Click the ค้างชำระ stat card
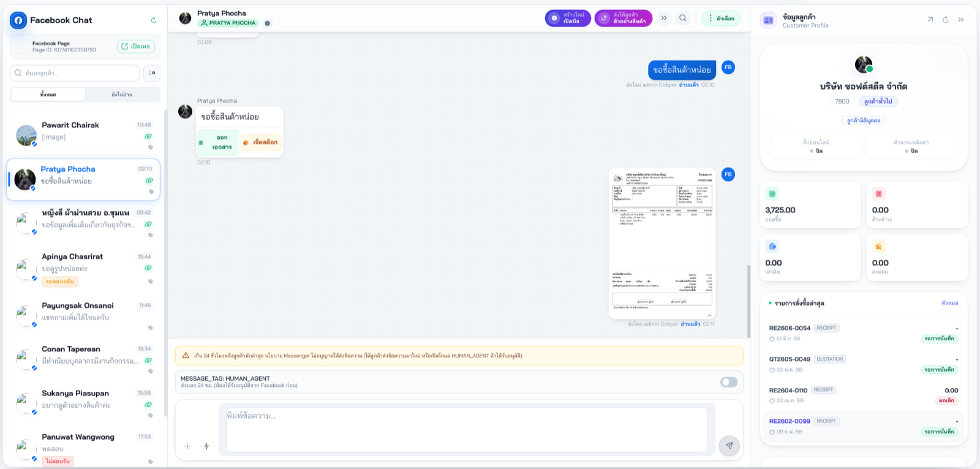980x469 pixels. tap(917, 205)
